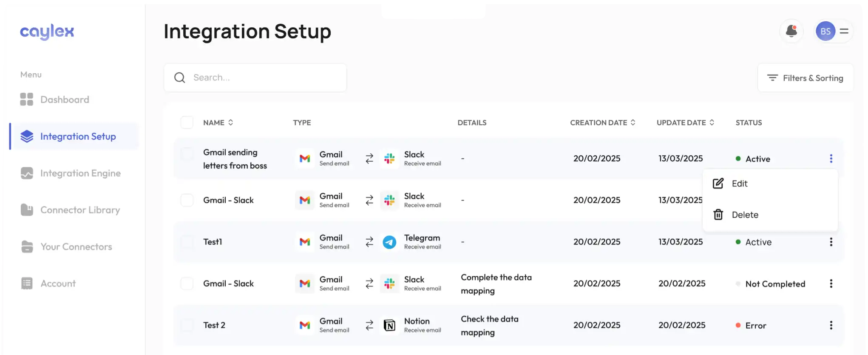Choose Edit from the context menu

pyautogui.click(x=739, y=183)
